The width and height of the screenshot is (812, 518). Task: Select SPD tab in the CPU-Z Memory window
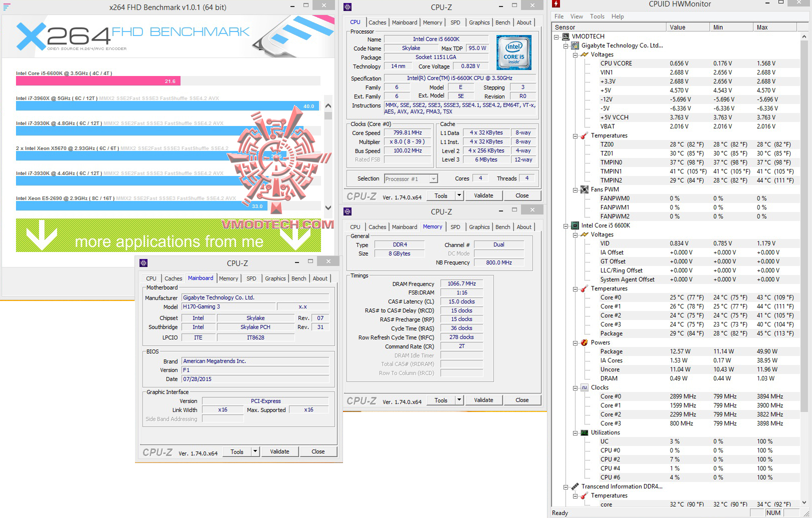[455, 227]
